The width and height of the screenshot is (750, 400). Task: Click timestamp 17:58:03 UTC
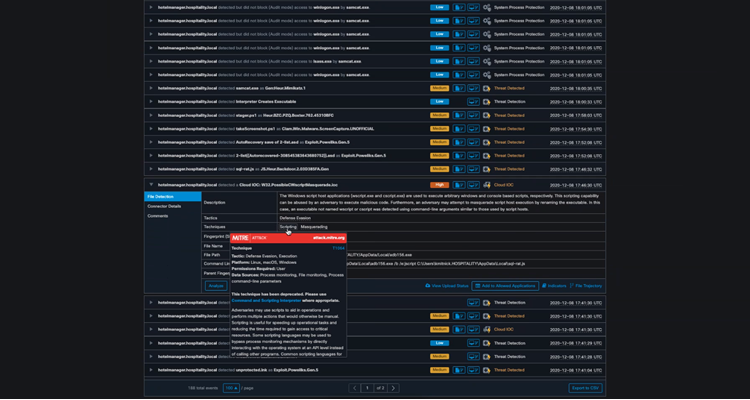575,115
